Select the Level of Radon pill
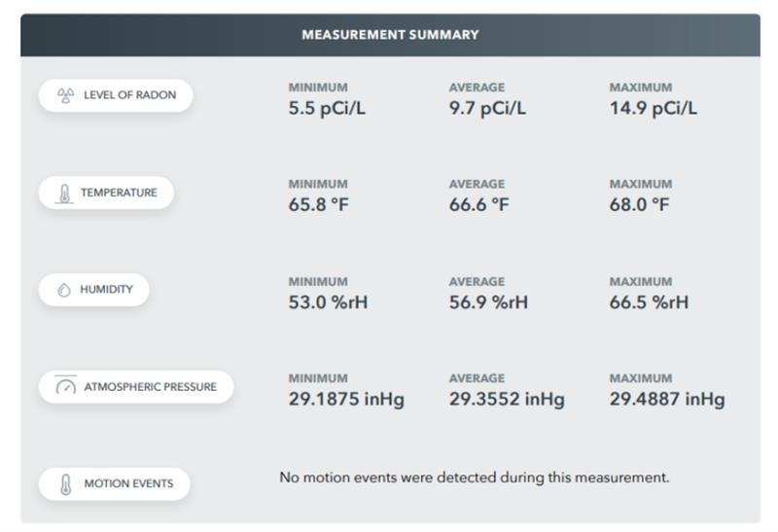This screenshot has height=532, width=778. [x=116, y=95]
